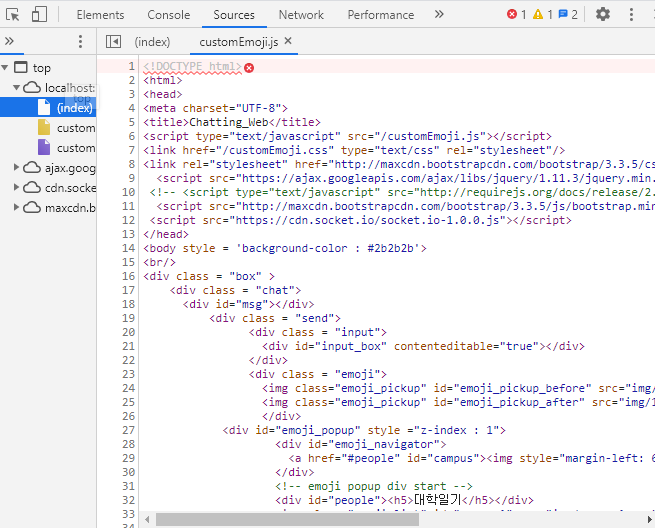Select the localhost tree node
The width and height of the screenshot is (655, 528).
70,88
